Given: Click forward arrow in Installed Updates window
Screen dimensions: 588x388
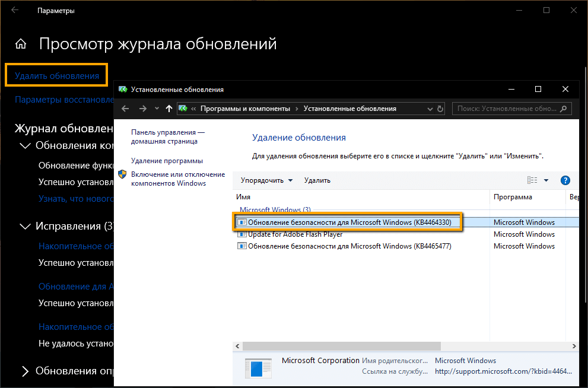Looking at the screenshot, I should [143, 109].
